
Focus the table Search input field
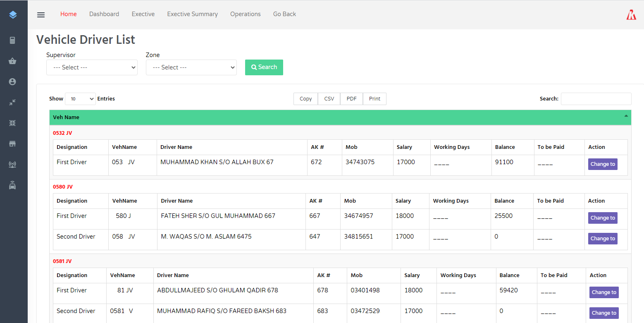[x=596, y=99]
